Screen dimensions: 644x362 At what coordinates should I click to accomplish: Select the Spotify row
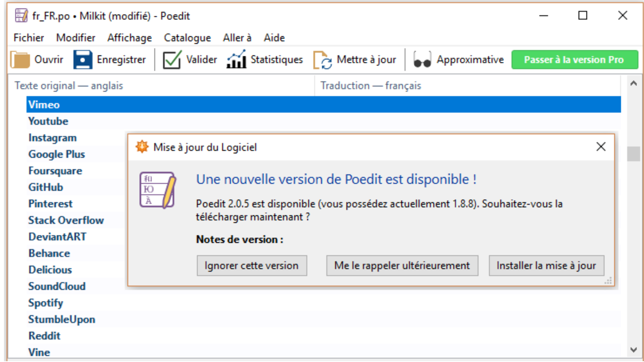point(324,303)
